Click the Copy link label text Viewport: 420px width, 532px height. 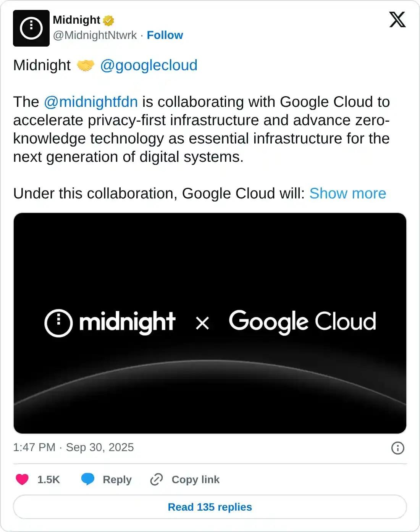point(195,479)
